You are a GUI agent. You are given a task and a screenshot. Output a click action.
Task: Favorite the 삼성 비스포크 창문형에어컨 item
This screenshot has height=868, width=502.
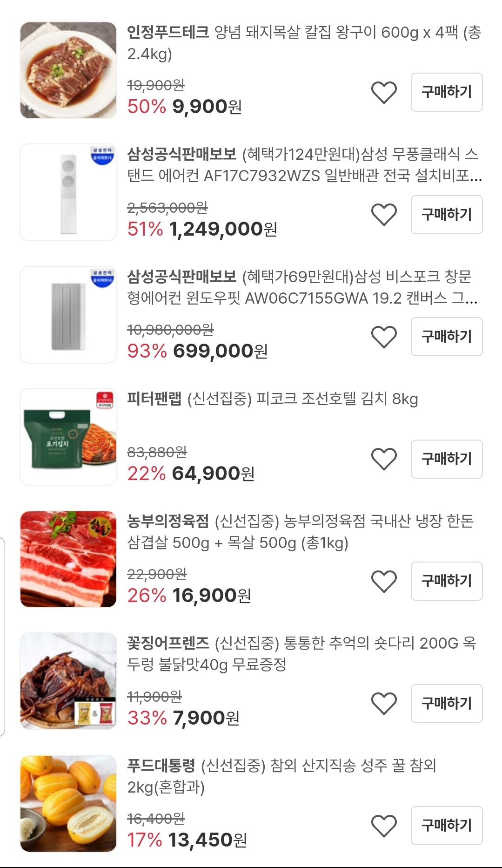coord(384,337)
